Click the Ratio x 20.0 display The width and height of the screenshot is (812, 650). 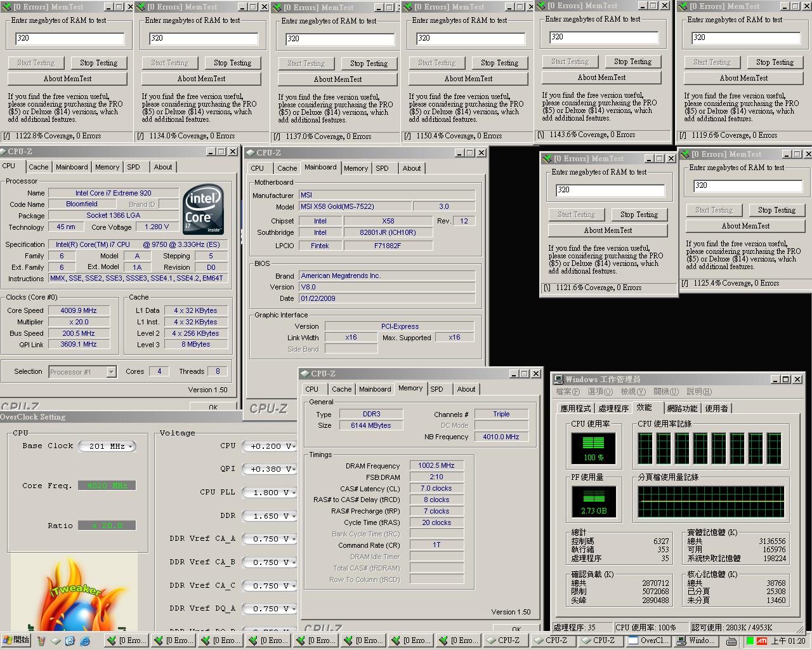pos(107,526)
